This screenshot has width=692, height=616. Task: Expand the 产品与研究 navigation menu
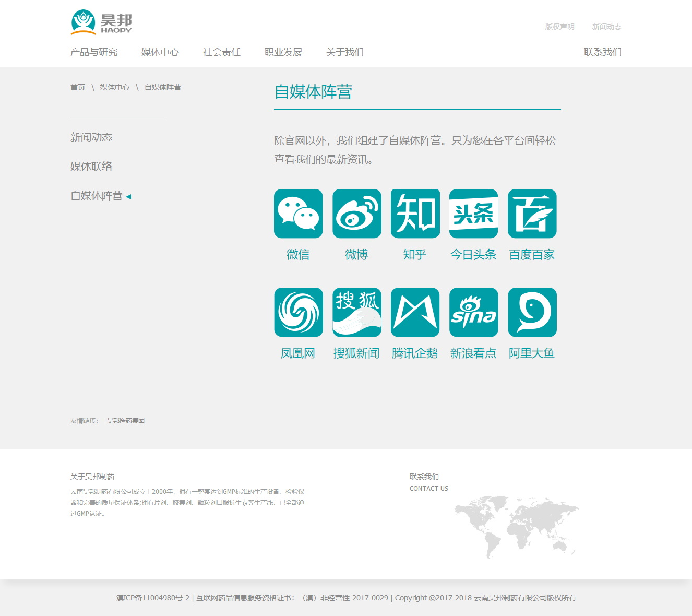pyautogui.click(x=94, y=52)
